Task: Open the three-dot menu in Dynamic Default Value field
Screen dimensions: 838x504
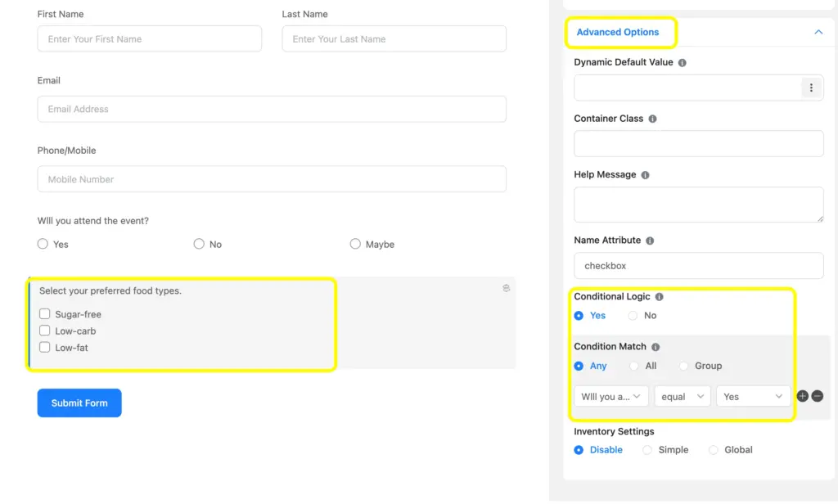Action: [811, 88]
